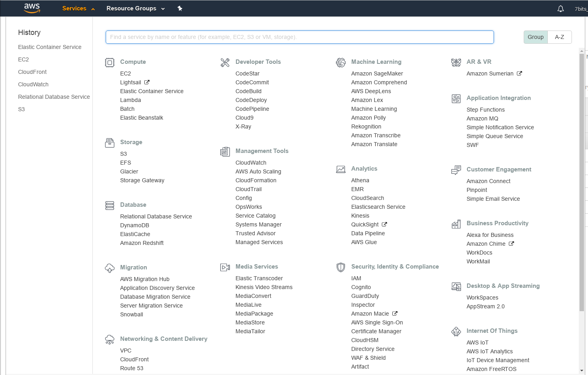Screen dimensions: 588x375
Task: Click external link icon beside Amazon Sumerian
Action: click(519, 73)
